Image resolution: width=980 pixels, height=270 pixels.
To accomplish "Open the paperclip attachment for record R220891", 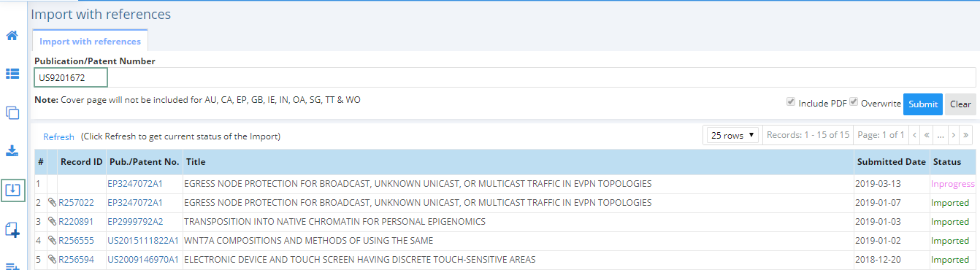I will coord(53,222).
